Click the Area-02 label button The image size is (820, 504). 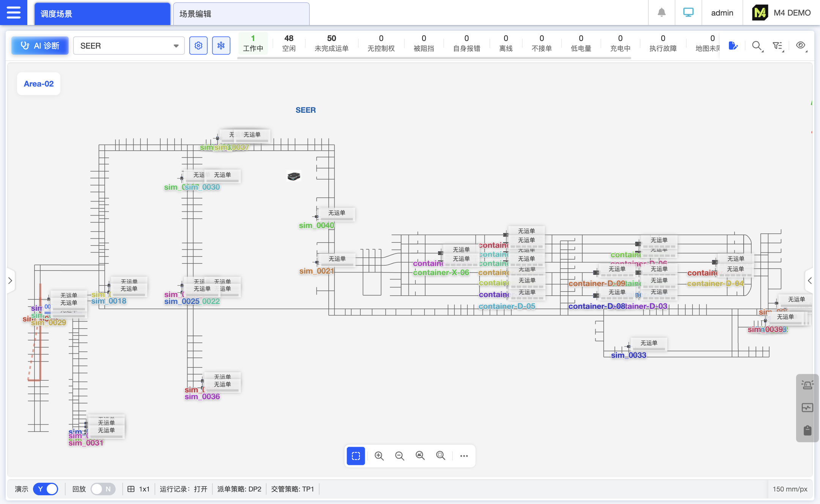[39, 83]
